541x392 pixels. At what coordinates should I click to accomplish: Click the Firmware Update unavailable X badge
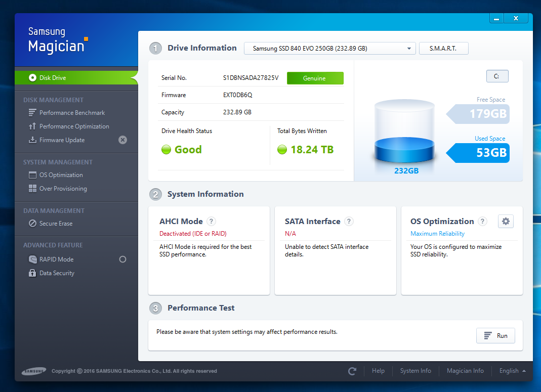(122, 140)
